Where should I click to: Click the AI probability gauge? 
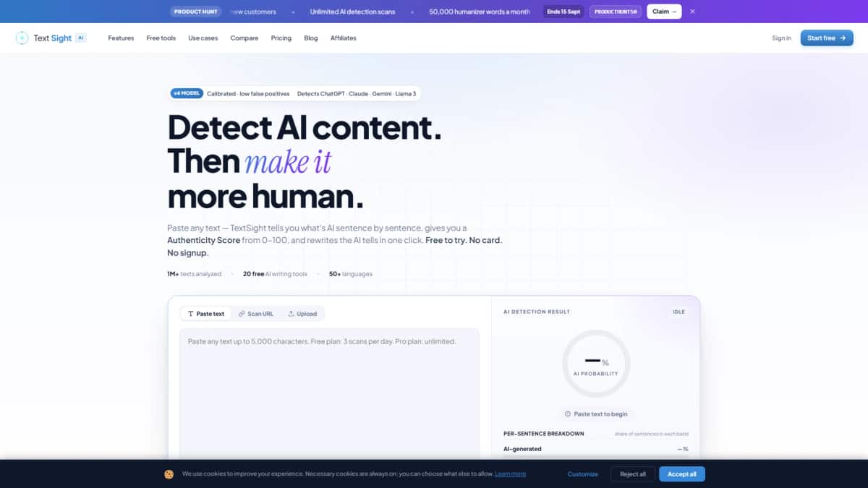[x=596, y=364]
